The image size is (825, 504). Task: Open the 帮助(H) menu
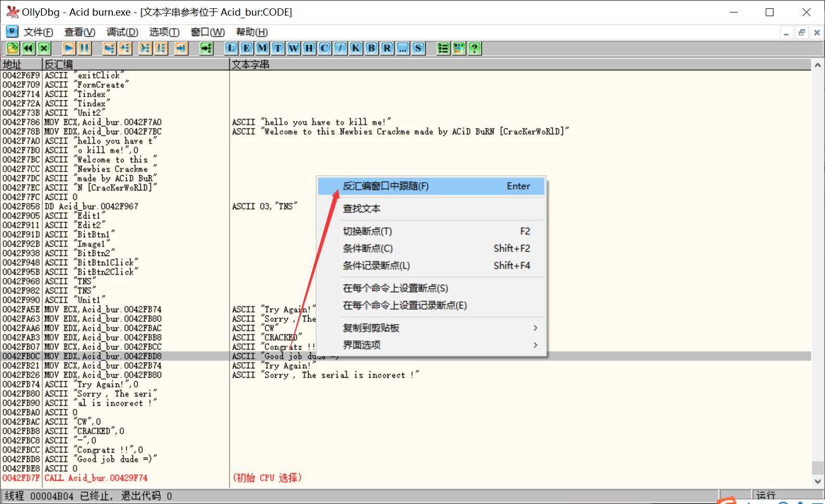252,32
